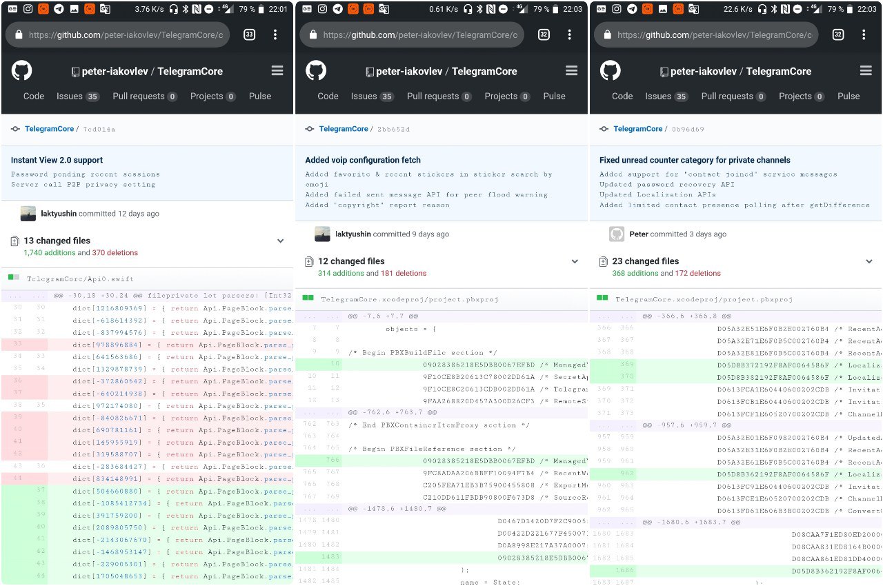
Task: Tap URL address field on Instant View screen
Action: click(118, 34)
